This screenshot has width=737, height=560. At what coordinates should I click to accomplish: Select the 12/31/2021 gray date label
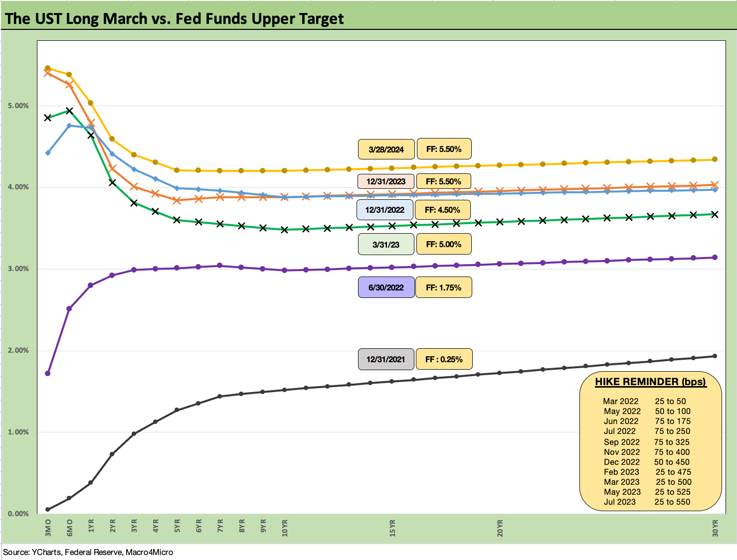click(385, 359)
